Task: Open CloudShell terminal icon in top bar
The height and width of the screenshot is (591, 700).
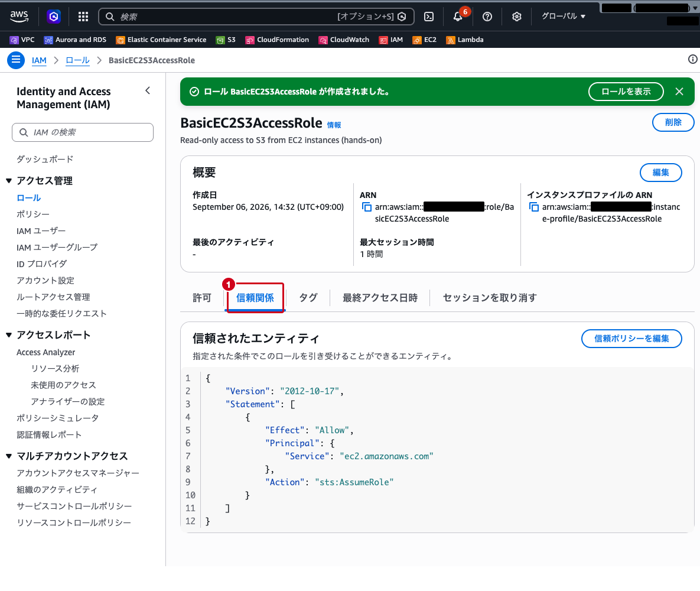Action: coord(429,17)
